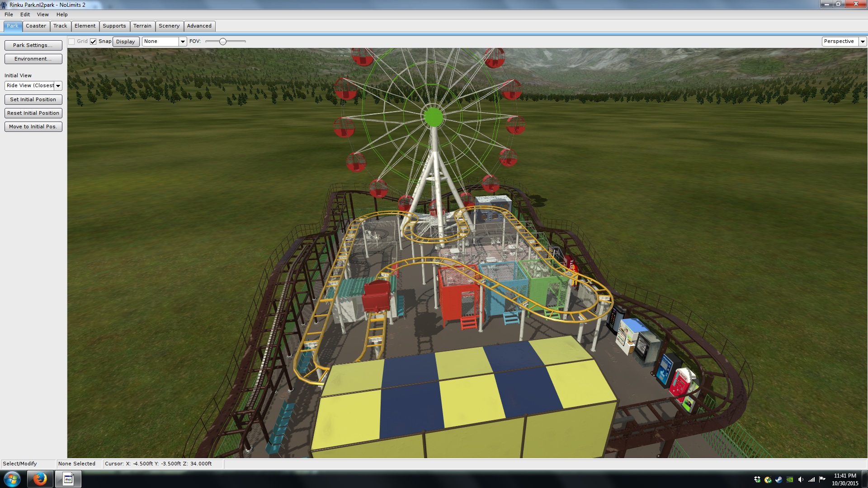Click the NoLimits 2 taskbar icon
Screen dimensions: 868x488
coord(68,479)
